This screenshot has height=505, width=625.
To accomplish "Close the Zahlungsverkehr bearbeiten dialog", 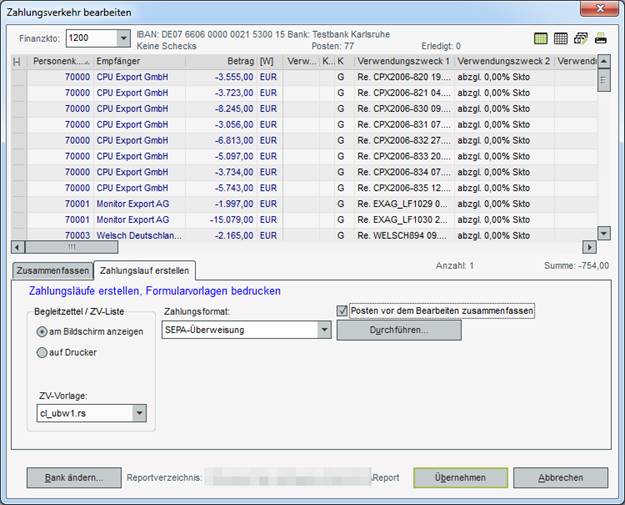I will click(x=600, y=8).
